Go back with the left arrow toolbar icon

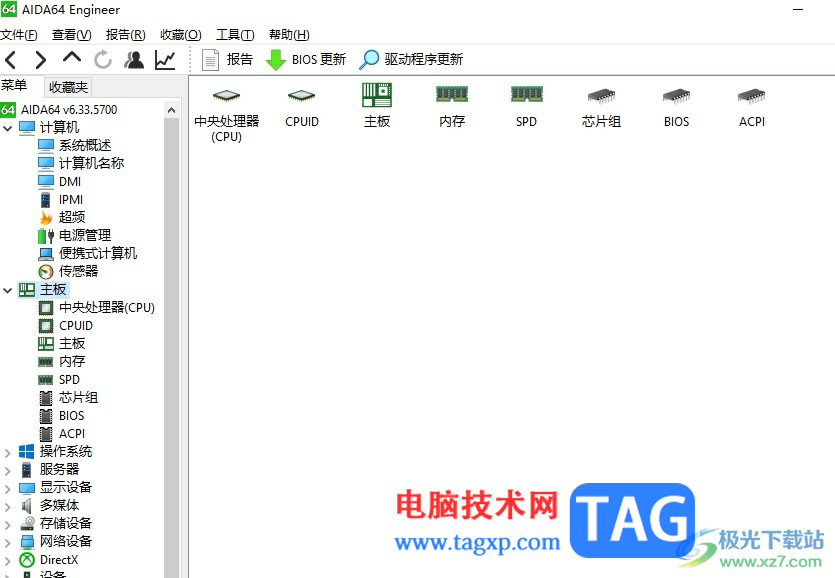click(11, 60)
